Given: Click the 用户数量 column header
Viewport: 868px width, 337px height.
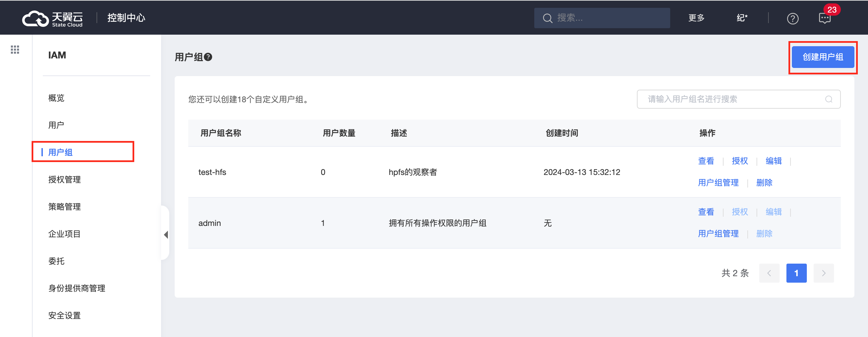Looking at the screenshot, I should (339, 133).
